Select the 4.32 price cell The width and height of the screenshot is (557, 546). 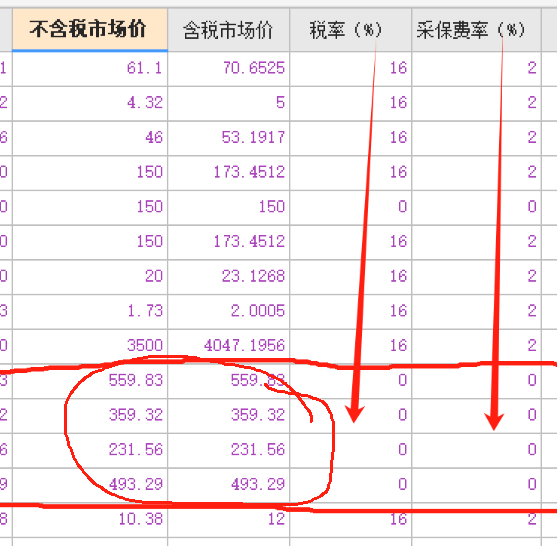[90, 103]
